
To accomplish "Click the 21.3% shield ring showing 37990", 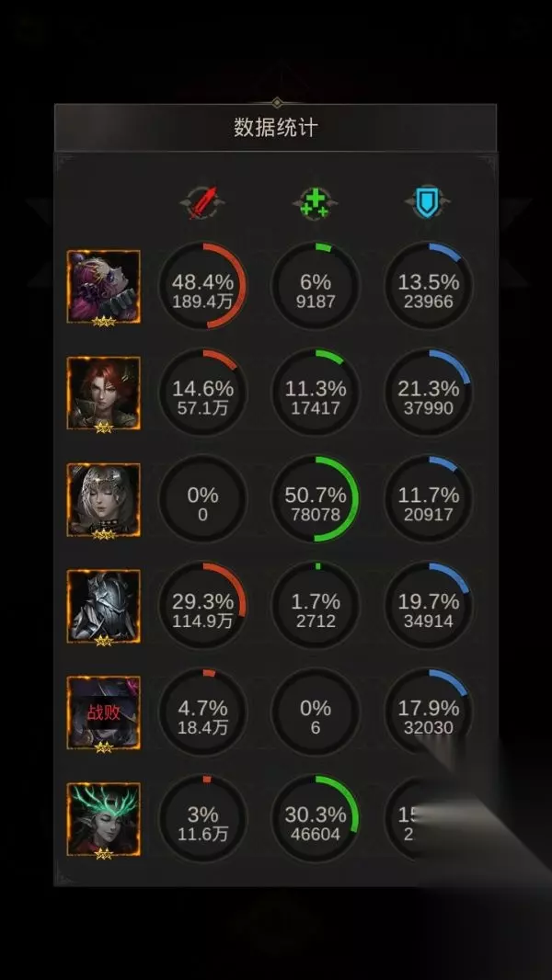I will point(428,392).
